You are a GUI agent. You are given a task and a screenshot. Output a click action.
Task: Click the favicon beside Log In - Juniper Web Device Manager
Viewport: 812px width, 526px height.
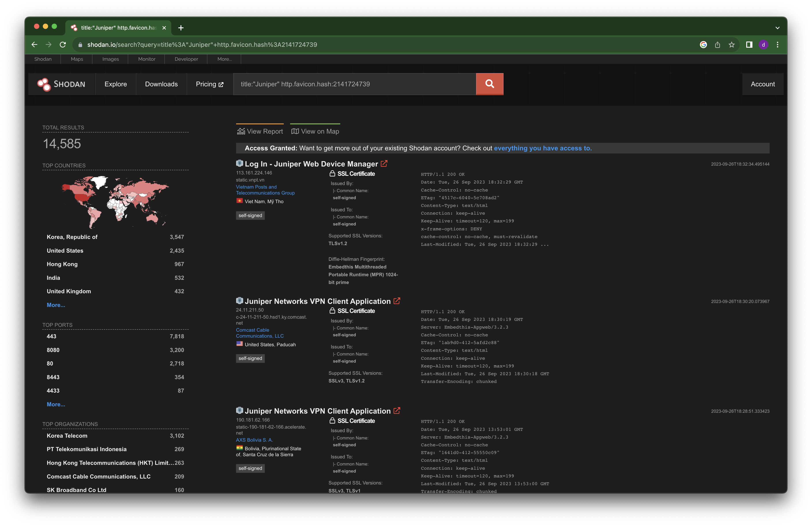point(239,163)
